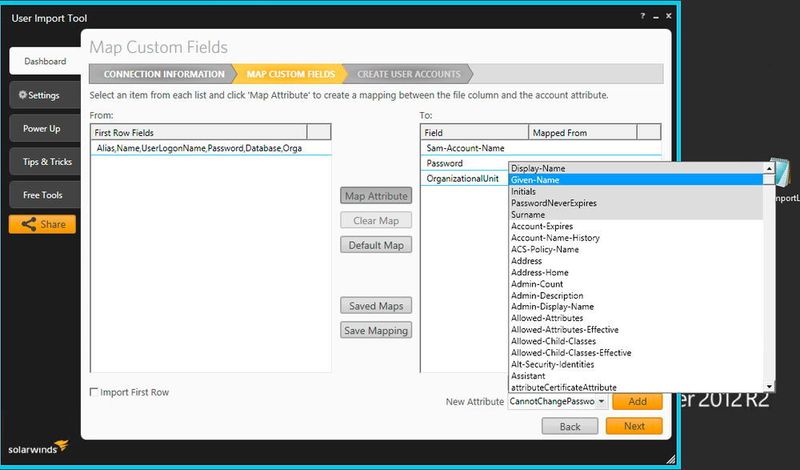Click the dropdown list scroll down arrow
This screenshot has height=470, width=800.
pos(769,387)
